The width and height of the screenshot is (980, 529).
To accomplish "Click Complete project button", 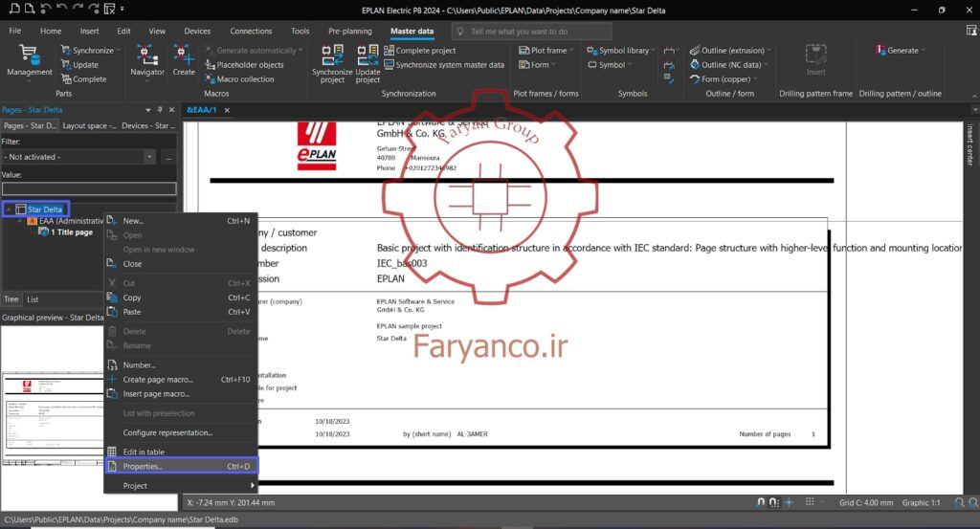I will point(419,50).
